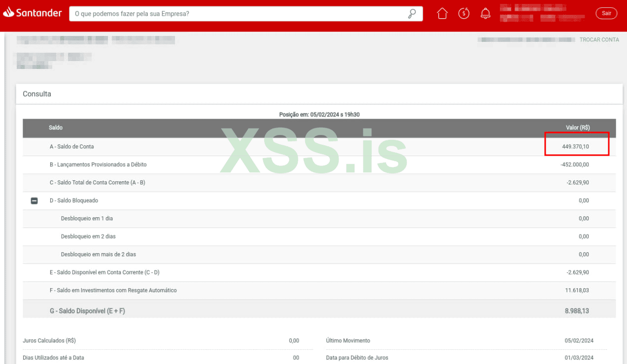The width and height of the screenshot is (627, 364).
Task: Open the home icon
Action: click(442, 13)
